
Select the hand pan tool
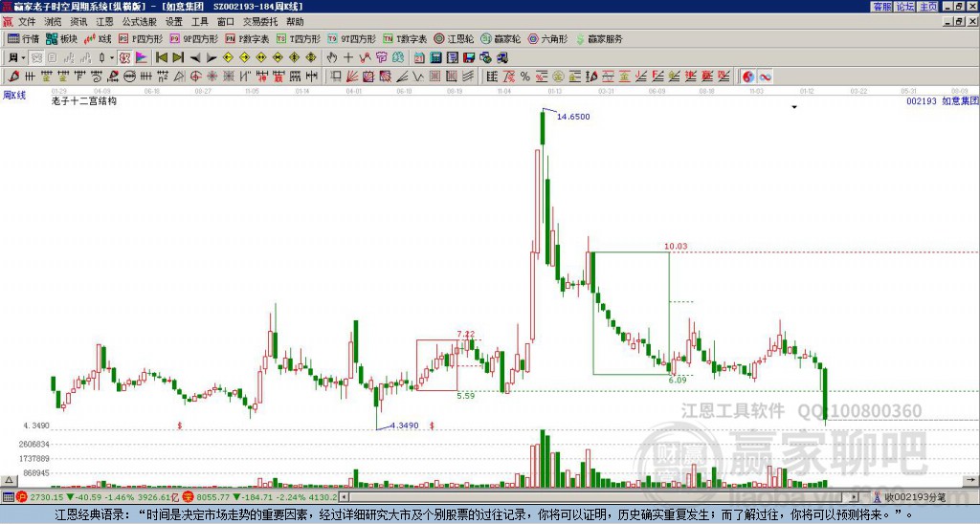(x=332, y=58)
